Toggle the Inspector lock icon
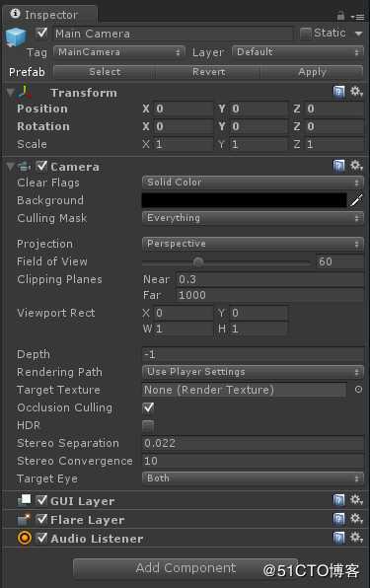The image size is (370, 588). pos(340,16)
